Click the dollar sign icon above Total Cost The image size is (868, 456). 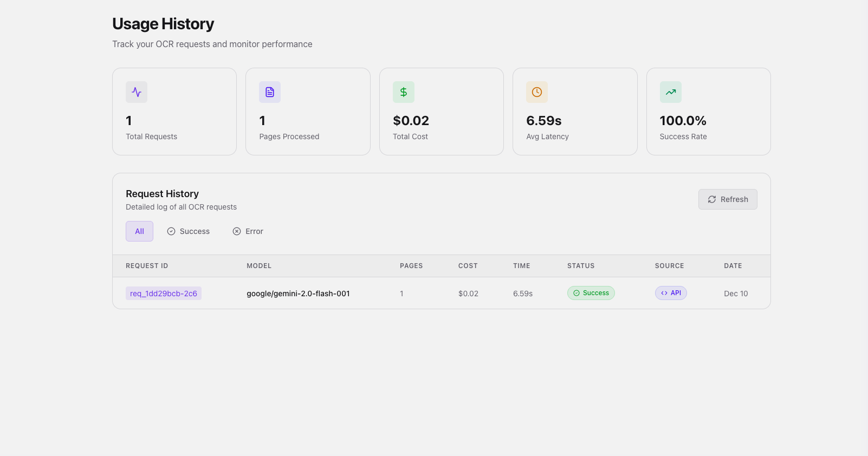pyautogui.click(x=404, y=92)
